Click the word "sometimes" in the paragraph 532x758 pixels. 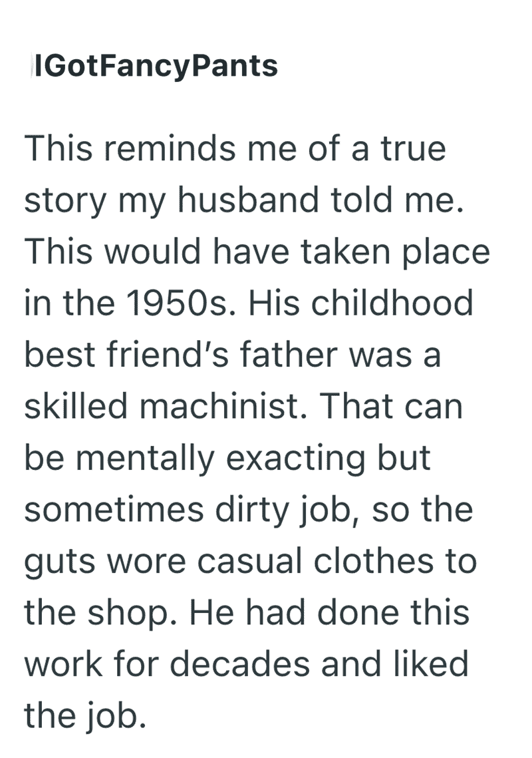pyautogui.click(x=114, y=510)
